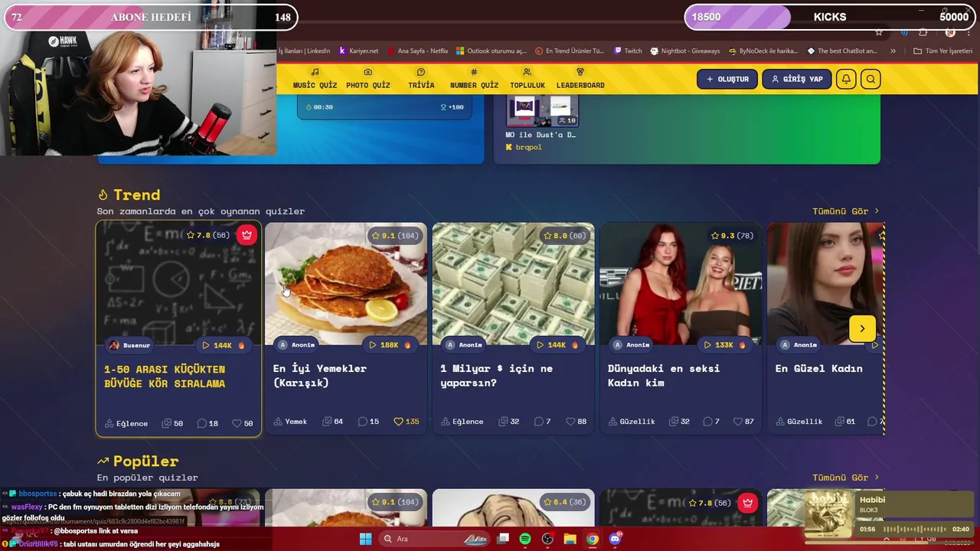The image size is (980, 551).
Task: Click the MO ile Dust'a stream thumbnail
Action: (542, 111)
